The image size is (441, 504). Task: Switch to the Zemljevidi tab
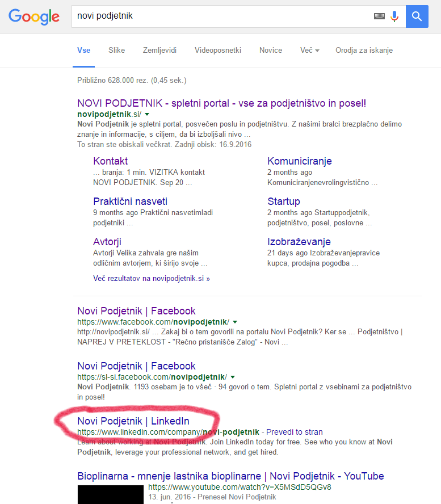tap(159, 50)
